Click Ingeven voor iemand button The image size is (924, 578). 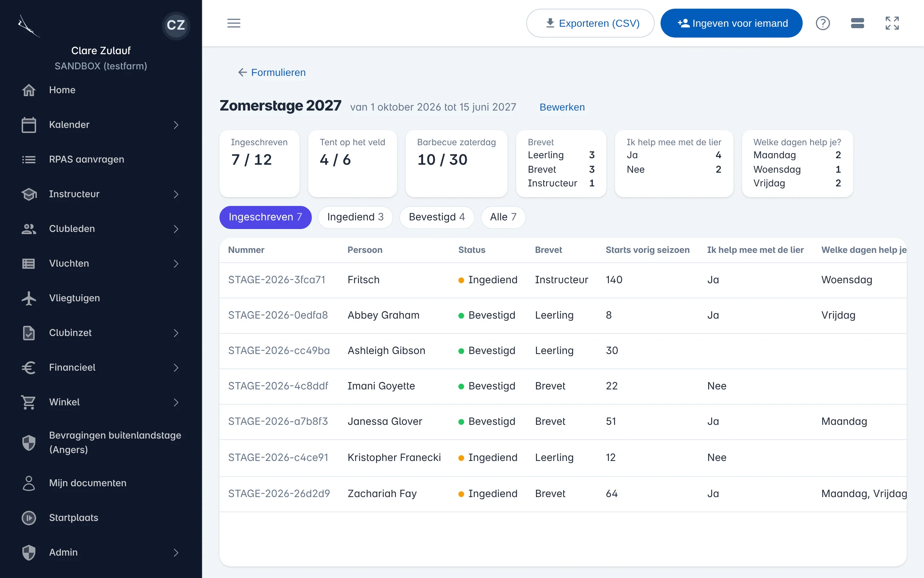tap(731, 23)
